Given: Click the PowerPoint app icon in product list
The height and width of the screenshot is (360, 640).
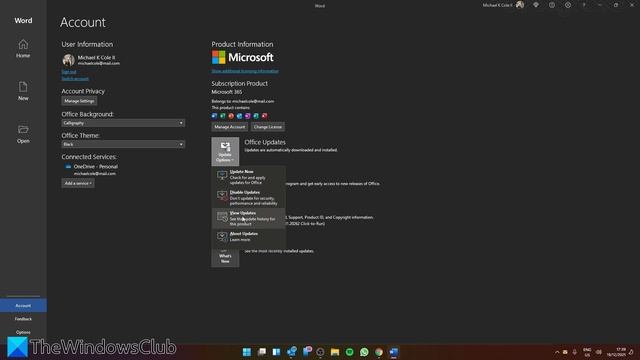Looking at the screenshot, I should 231,116.
